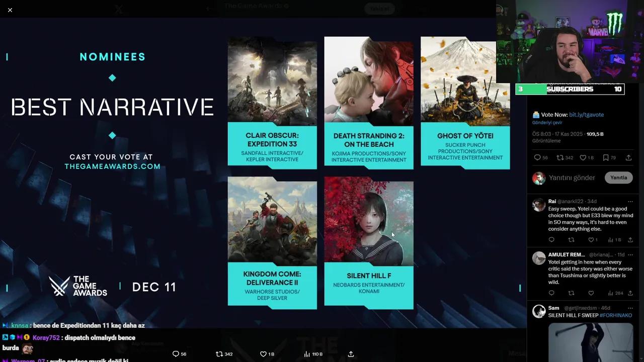The width and height of the screenshot is (644, 362).
Task: Click share icon in sidebar post actions
Action: pos(628,158)
